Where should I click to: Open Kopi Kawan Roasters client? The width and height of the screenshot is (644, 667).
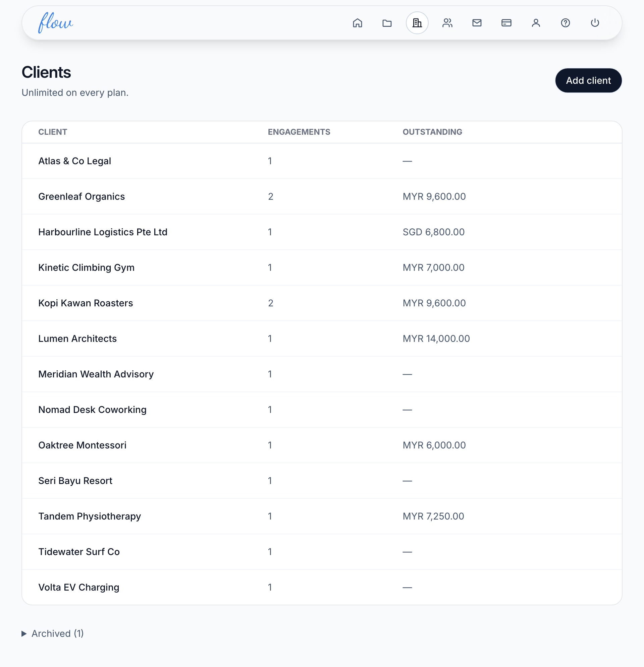pos(86,303)
